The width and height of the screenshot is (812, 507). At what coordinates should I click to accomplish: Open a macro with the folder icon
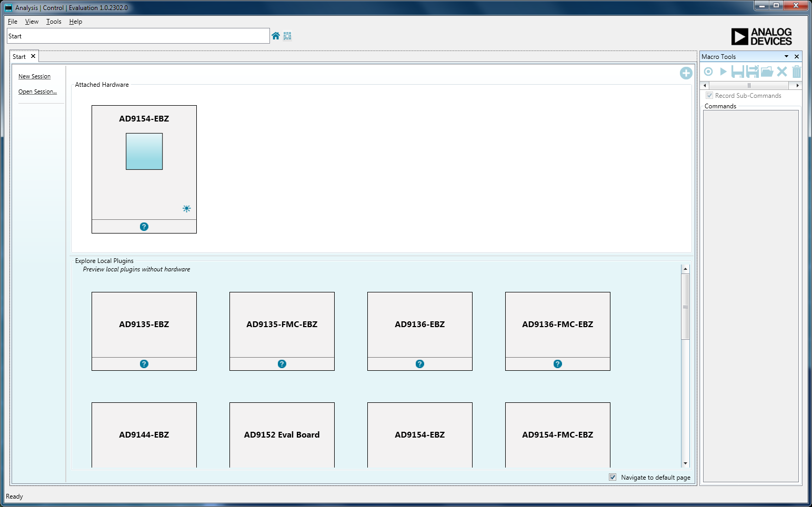click(767, 72)
